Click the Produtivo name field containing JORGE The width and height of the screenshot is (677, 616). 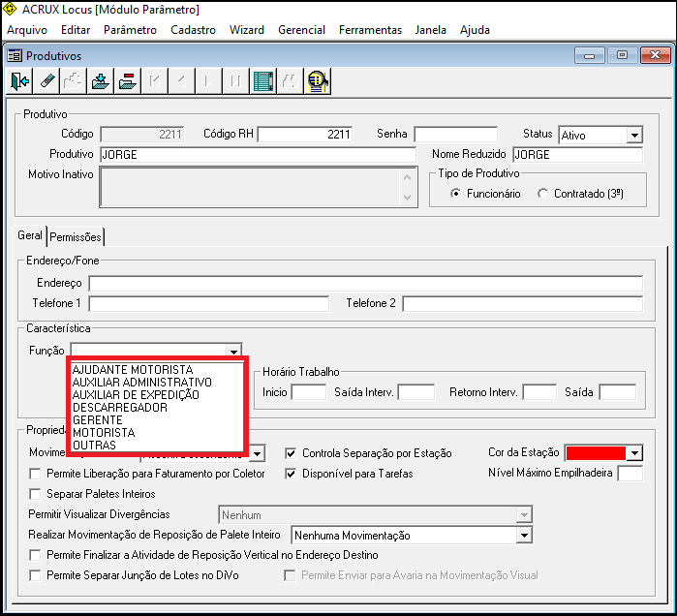[x=259, y=155]
